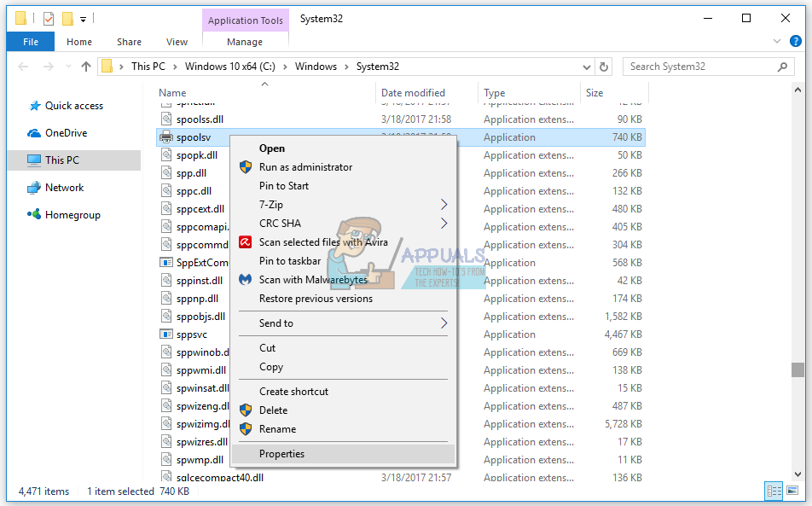This screenshot has height=506, width=812.
Task: Click the file list scroll down arrow
Action: (797, 474)
